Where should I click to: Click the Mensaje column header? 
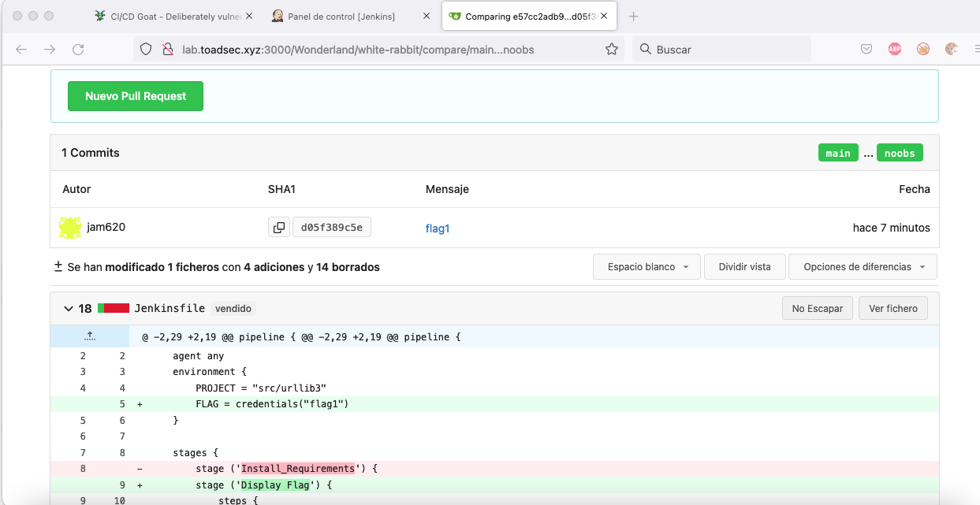(x=447, y=189)
